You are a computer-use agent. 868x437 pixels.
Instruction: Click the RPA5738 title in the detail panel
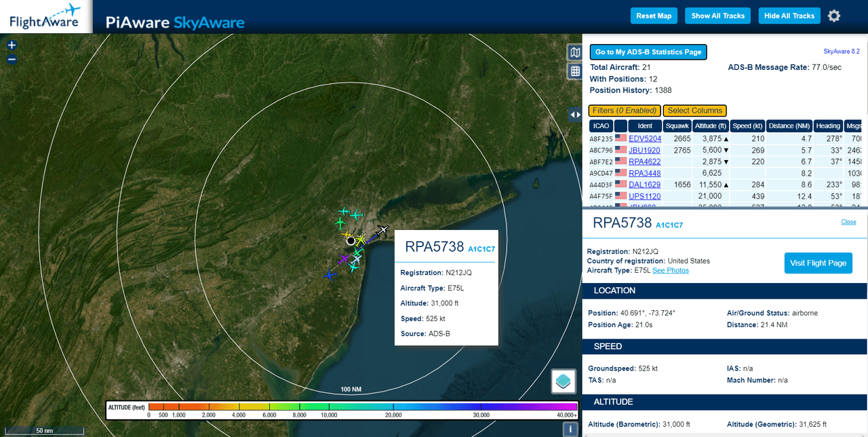[622, 223]
